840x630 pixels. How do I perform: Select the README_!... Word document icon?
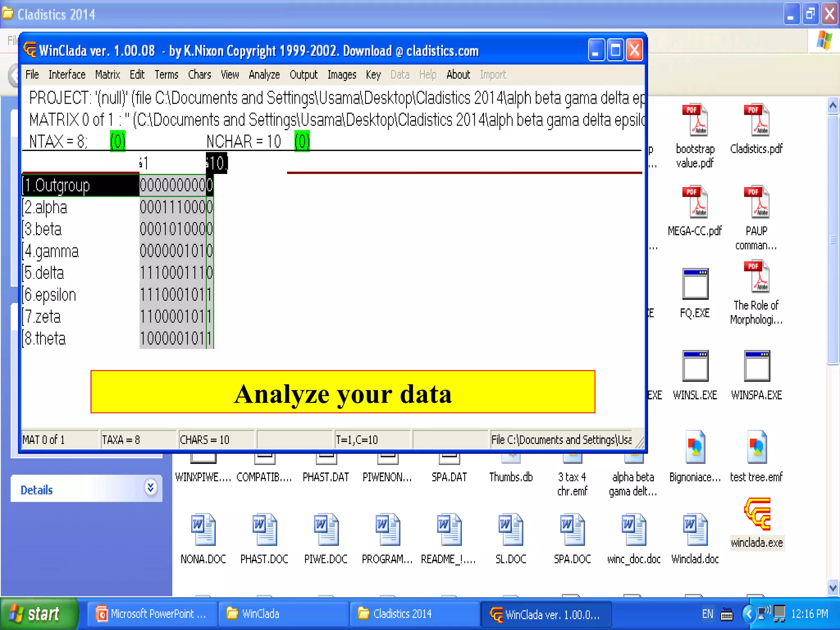pyautogui.click(x=449, y=529)
